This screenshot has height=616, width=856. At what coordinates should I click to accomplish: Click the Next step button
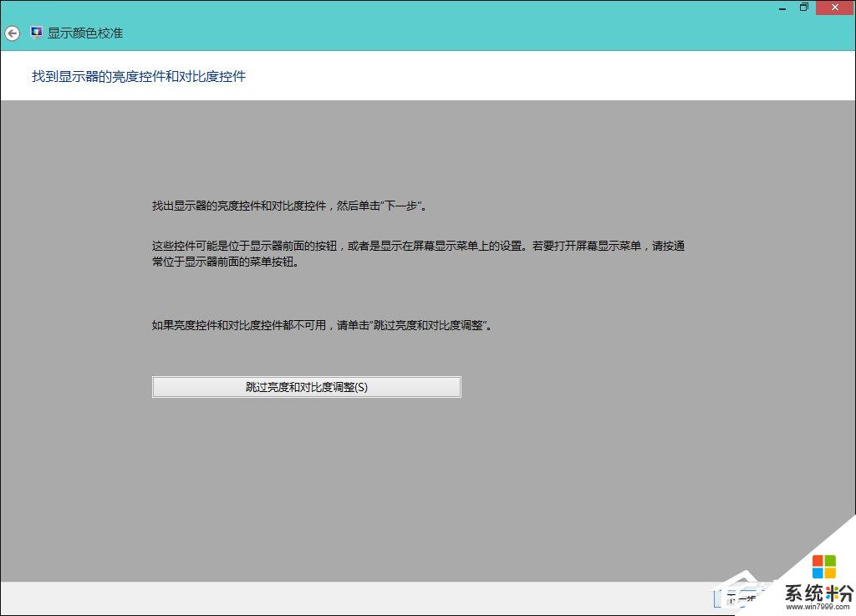click(x=737, y=598)
